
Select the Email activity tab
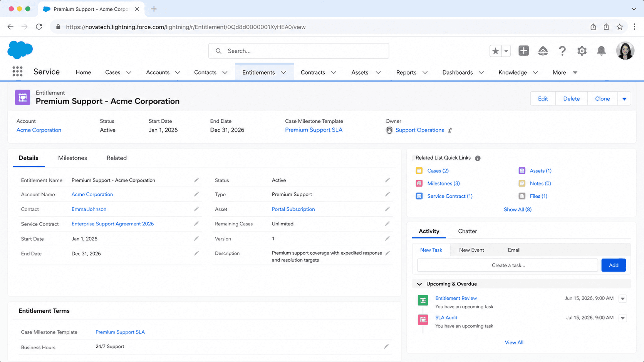tap(514, 250)
